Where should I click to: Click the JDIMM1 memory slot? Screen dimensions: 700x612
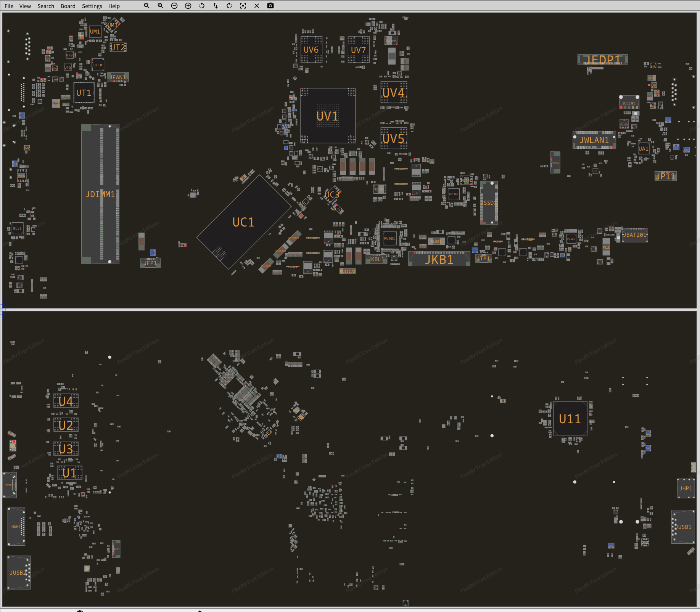pos(100,194)
